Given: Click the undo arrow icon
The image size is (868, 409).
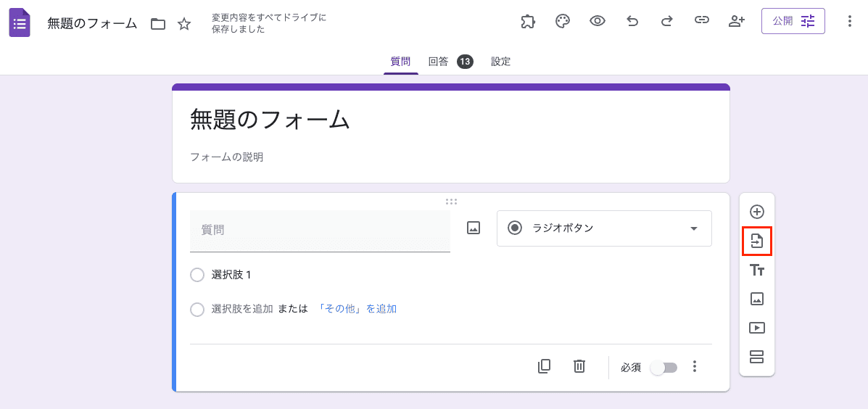Looking at the screenshot, I should (x=632, y=21).
